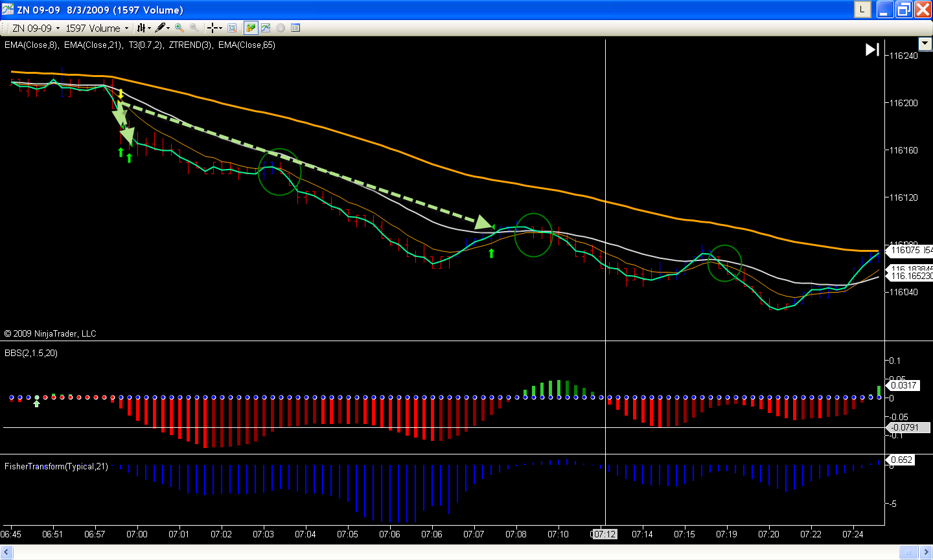
Task: Click the horizontal scrollbar right arrow
Action: click(926, 552)
